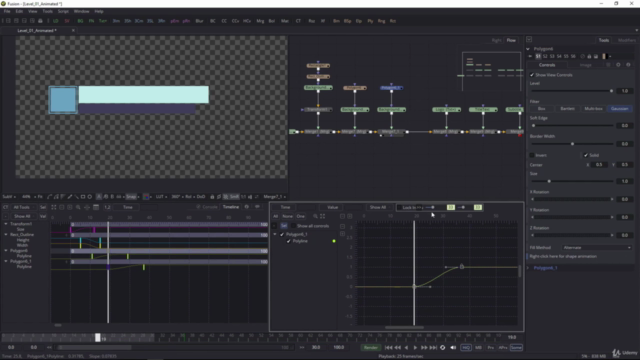The image size is (640, 360).
Task: Click the timeline zoom magnifier icon
Action: click(x=78, y=207)
